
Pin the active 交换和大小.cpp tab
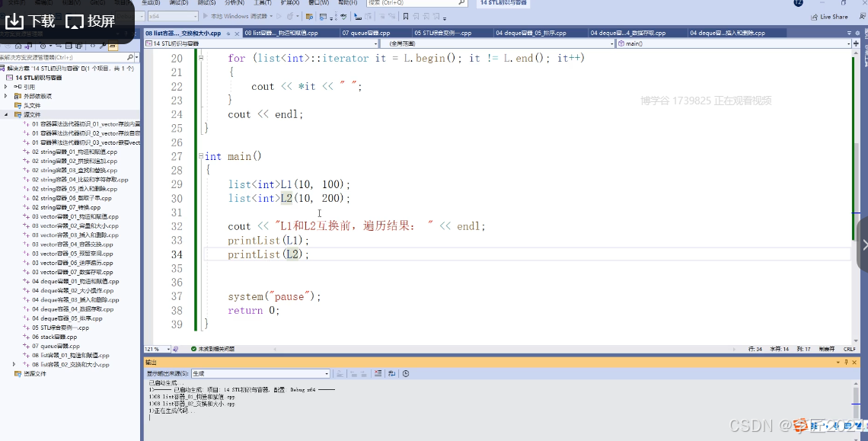[x=228, y=34]
